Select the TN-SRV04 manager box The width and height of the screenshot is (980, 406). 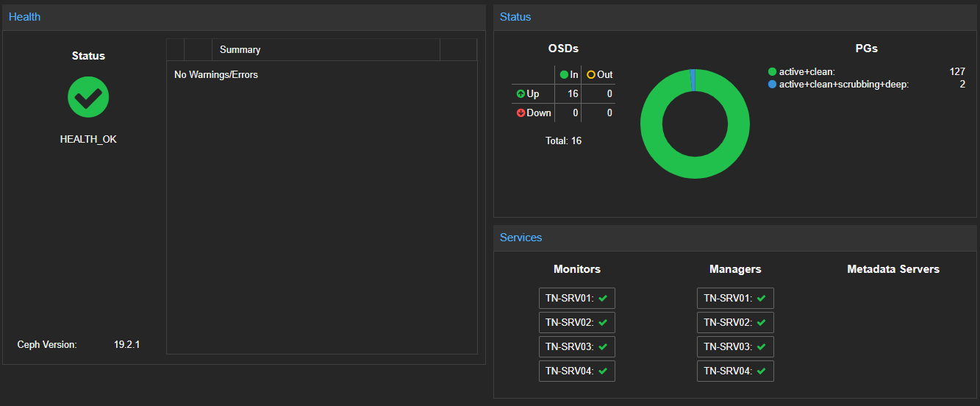pyautogui.click(x=735, y=371)
